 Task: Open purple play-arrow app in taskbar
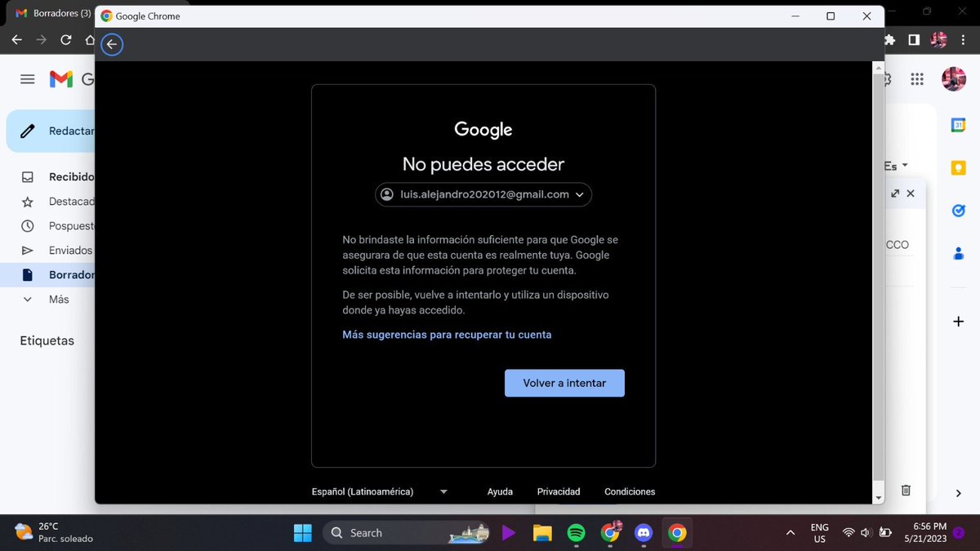[509, 533]
